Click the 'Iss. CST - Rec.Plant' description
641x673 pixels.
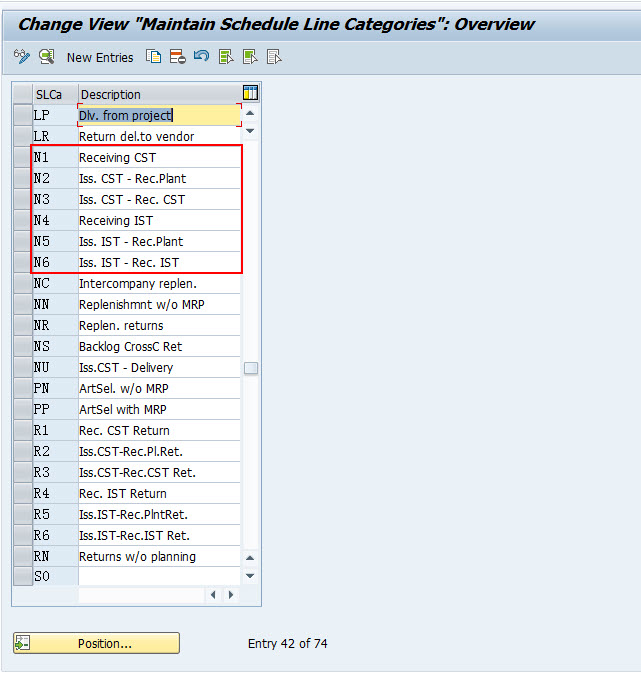click(x=159, y=178)
